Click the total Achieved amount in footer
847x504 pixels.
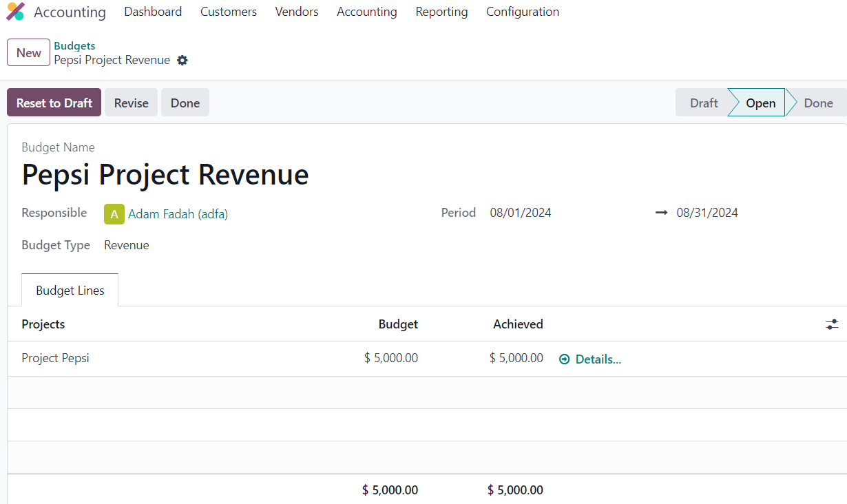pos(515,490)
